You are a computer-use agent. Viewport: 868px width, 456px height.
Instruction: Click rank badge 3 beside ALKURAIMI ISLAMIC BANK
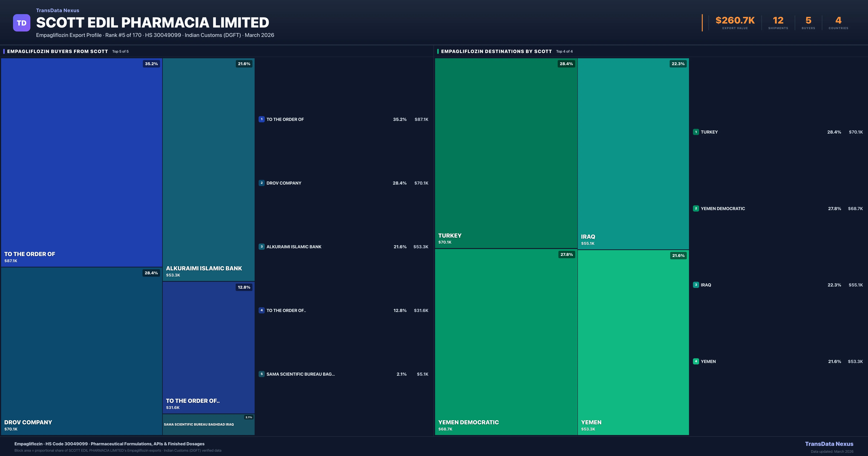coord(261,247)
